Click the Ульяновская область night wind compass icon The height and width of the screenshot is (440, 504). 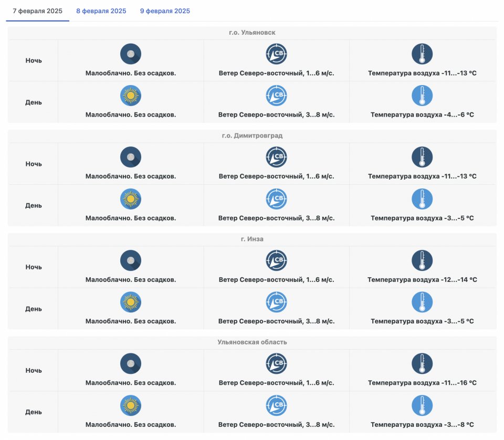pos(276,364)
